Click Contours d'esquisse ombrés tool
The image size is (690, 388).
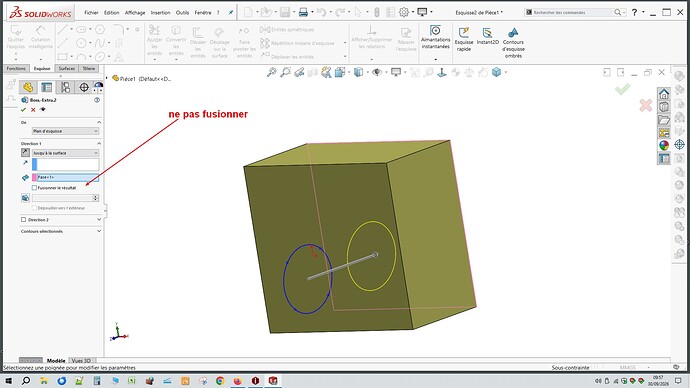(513, 42)
